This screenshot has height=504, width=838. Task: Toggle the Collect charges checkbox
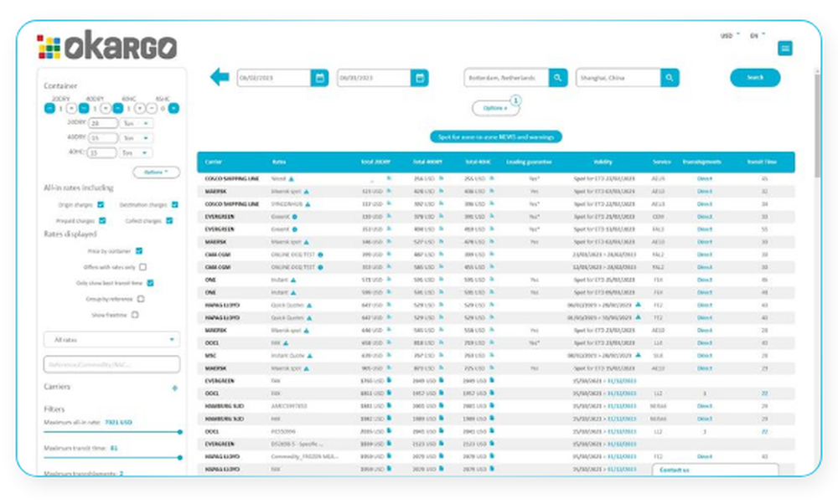pyautogui.click(x=169, y=220)
